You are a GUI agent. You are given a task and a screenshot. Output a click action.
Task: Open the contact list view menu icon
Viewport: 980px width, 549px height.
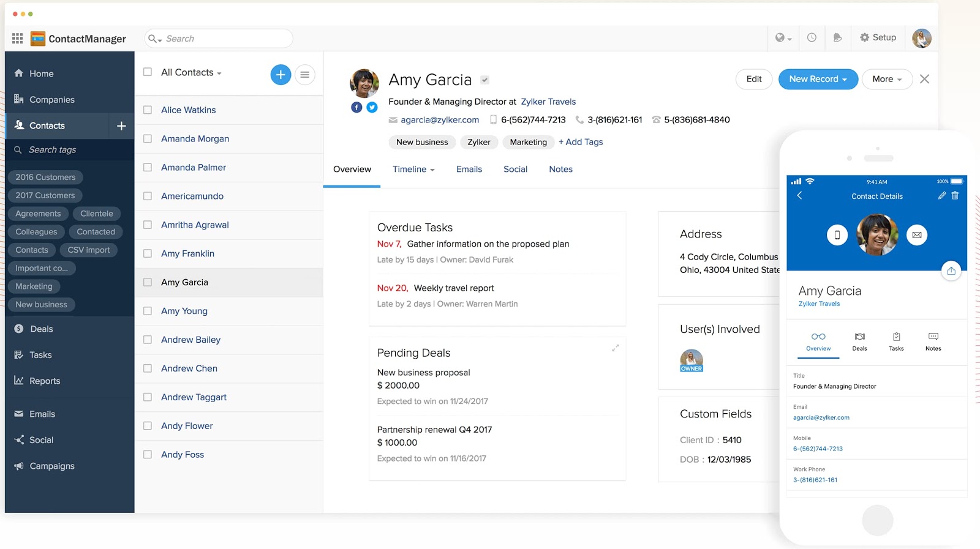pyautogui.click(x=304, y=75)
